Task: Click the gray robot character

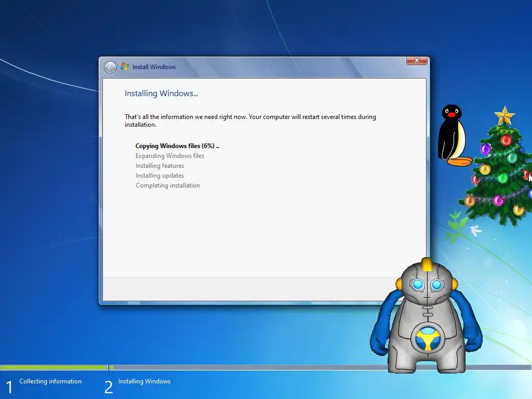Action: tap(426, 316)
